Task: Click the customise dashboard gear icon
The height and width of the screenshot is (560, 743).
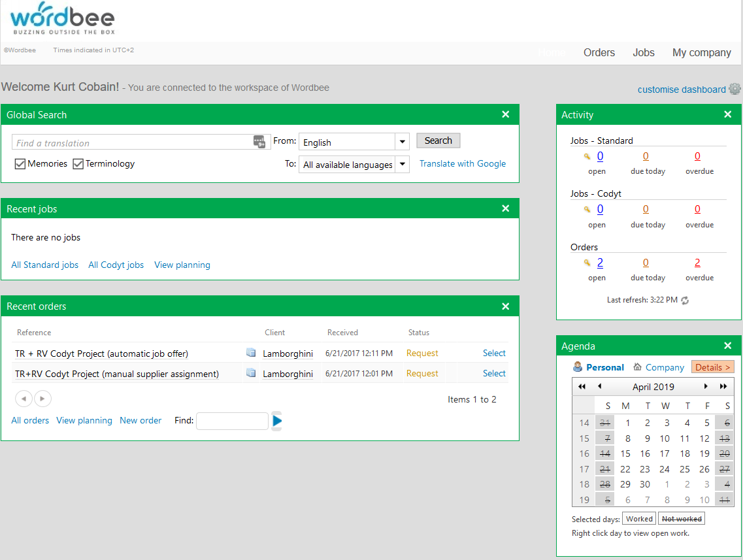Action: click(x=735, y=90)
